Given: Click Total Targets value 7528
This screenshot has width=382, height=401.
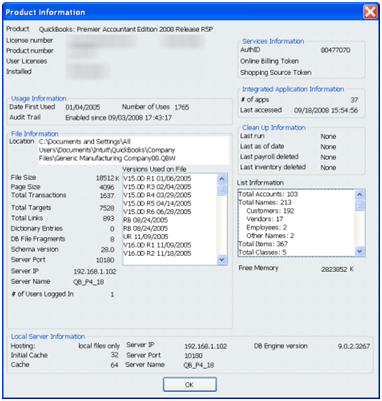Looking at the screenshot, I should [107, 208].
